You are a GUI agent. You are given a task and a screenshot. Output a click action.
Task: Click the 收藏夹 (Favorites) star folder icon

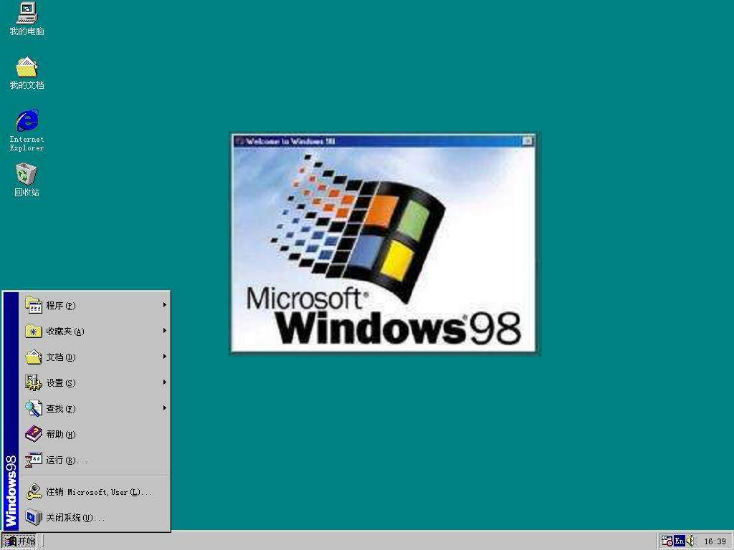(x=33, y=331)
